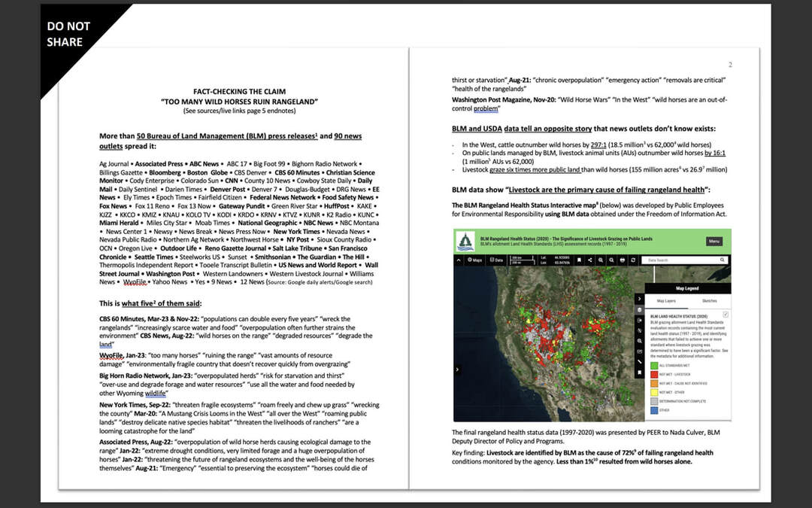Click the zoom-in magnifier in map toolbar
812x508 pixels.
[x=601, y=260]
